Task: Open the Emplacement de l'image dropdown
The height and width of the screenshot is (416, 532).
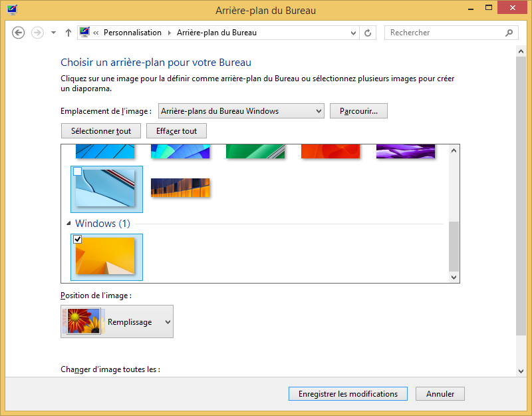Action: pyautogui.click(x=241, y=111)
